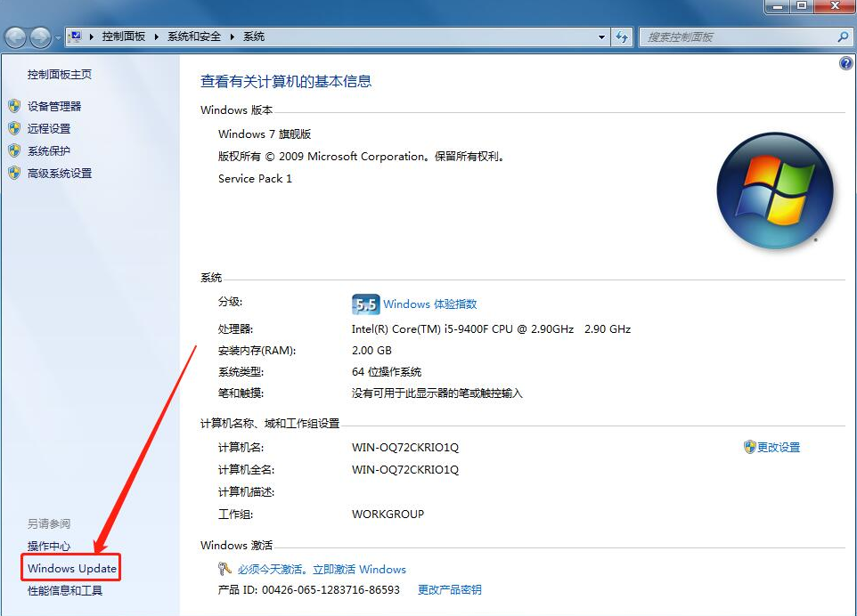Viewport: 857px width, 616px height.
Task: Click the shield icon next to 更改设置
Action: (x=749, y=447)
